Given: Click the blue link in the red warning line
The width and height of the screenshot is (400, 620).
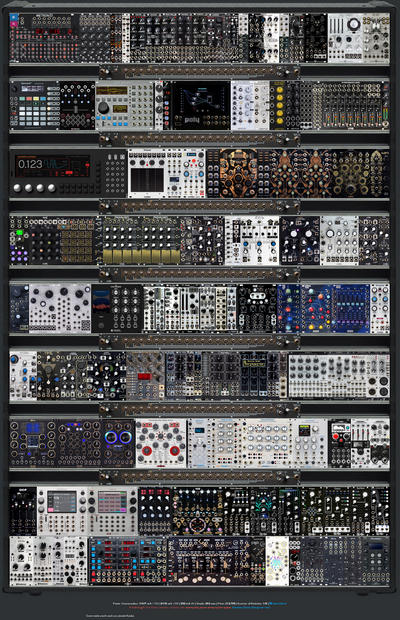Looking at the screenshot, I should click(251, 607).
